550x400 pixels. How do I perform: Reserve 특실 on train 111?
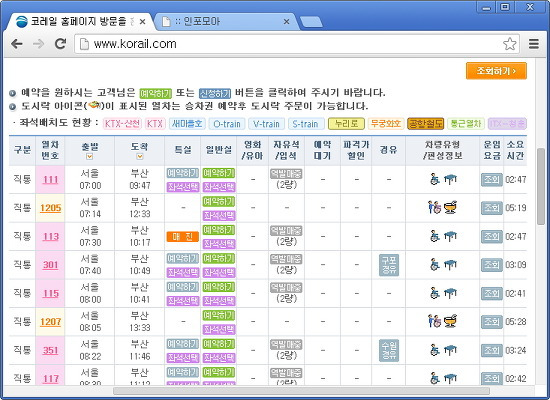pos(182,173)
